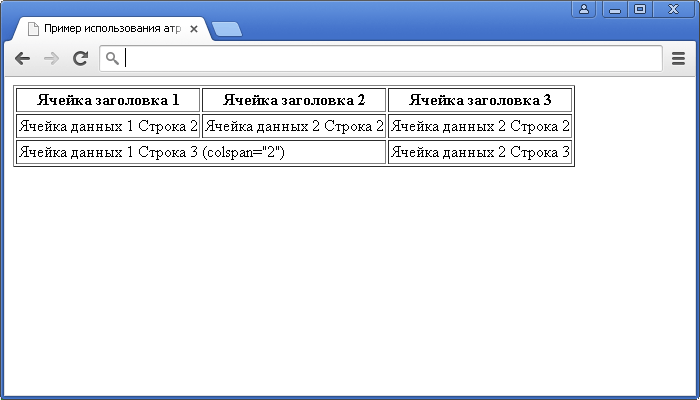Open the Chrome hamburger menu
The height and width of the screenshot is (400, 700).
point(678,59)
